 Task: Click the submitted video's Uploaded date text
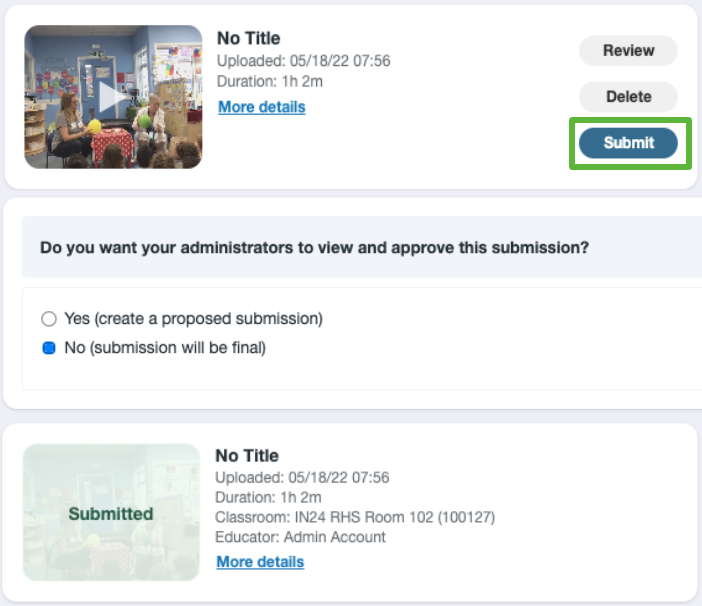pos(302,478)
